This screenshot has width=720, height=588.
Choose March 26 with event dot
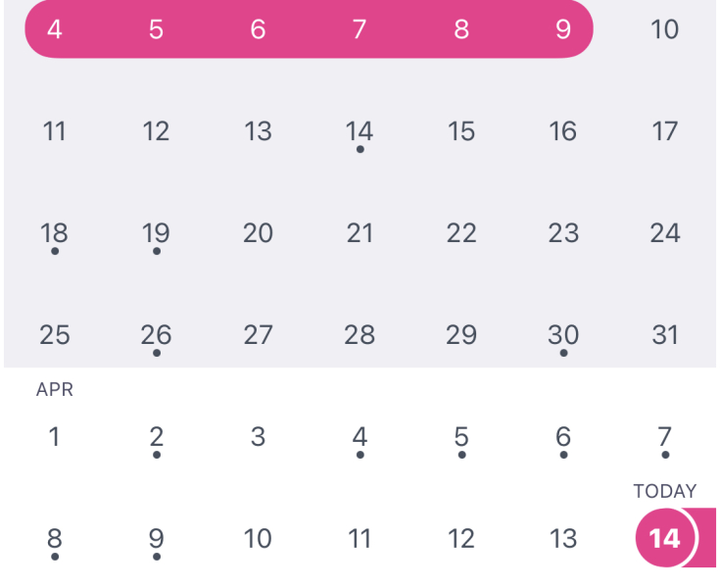tap(157, 335)
